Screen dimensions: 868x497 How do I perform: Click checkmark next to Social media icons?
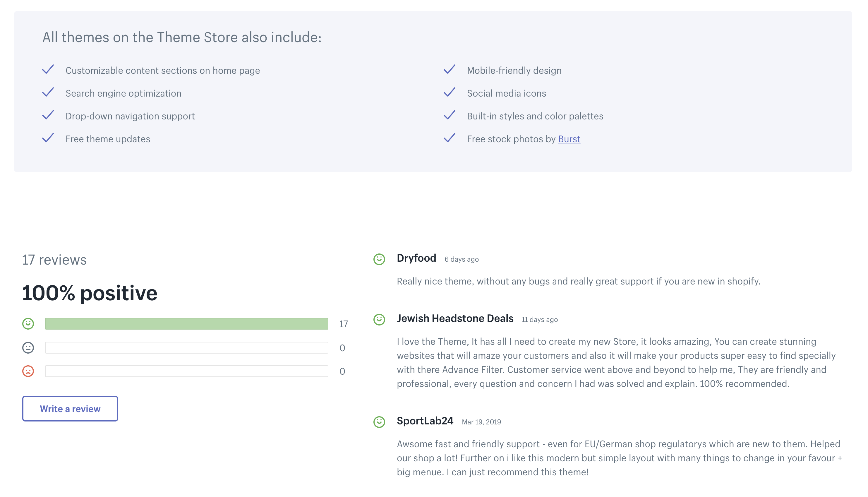tap(449, 92)
